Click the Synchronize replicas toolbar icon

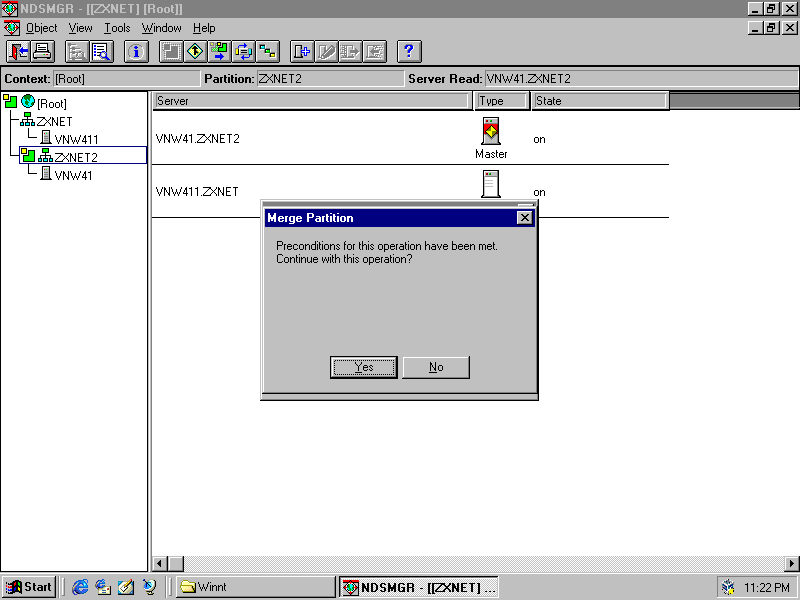click(244, 52)
